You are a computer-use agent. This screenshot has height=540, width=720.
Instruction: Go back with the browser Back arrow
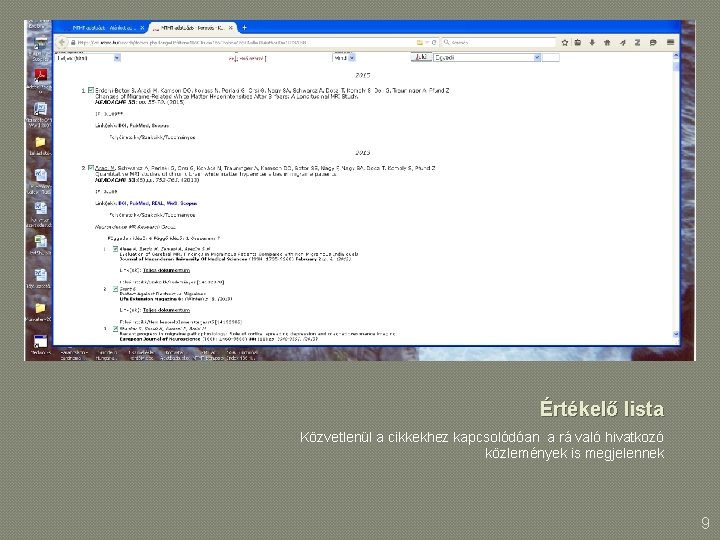62,42
